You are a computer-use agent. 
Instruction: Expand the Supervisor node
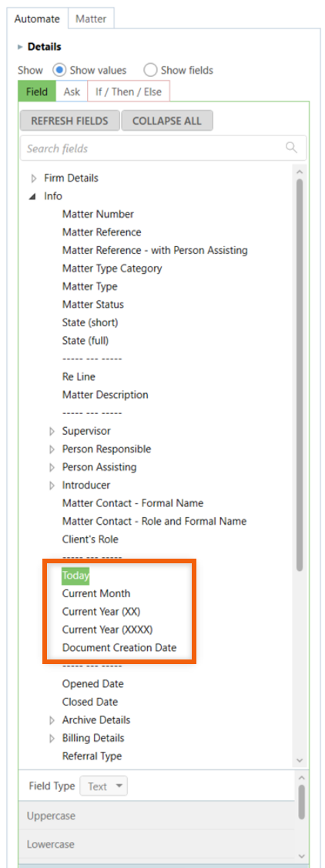click(x=52, y=431)
